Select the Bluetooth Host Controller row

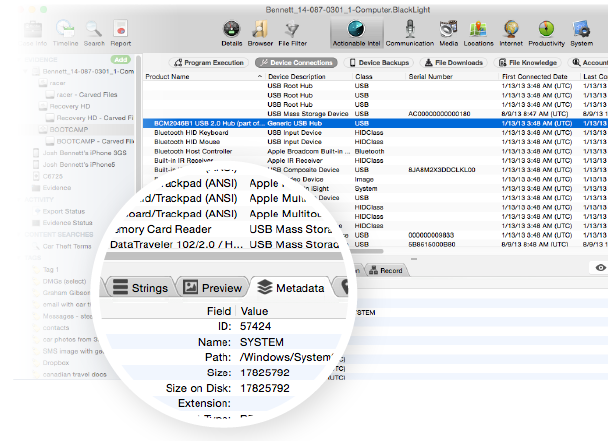(x=375, y=151)
